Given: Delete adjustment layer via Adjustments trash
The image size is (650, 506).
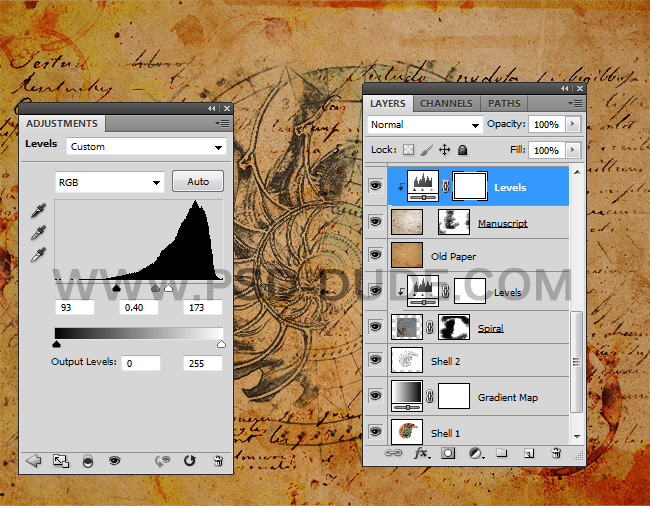Looking at the screenshot, I should pos(218,460).
